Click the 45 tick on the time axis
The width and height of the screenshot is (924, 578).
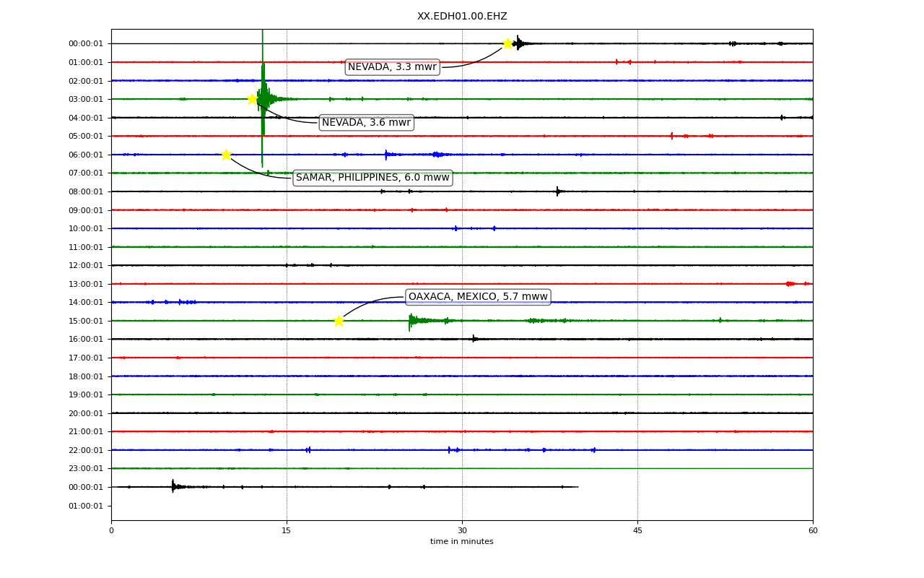pos(637,531)
